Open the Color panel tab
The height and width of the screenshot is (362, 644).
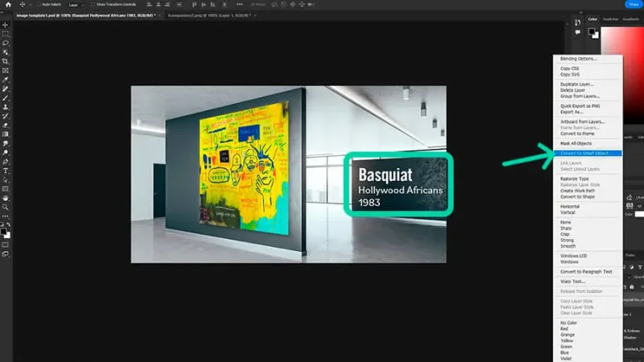click(x=592, y=19)
